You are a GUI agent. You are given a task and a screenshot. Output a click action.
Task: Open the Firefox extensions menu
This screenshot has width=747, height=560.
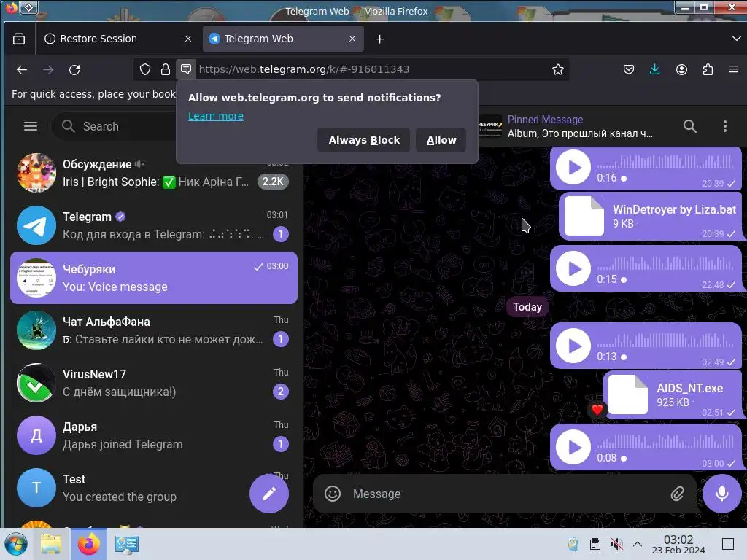pyautogui.click(x=708, y=69)
